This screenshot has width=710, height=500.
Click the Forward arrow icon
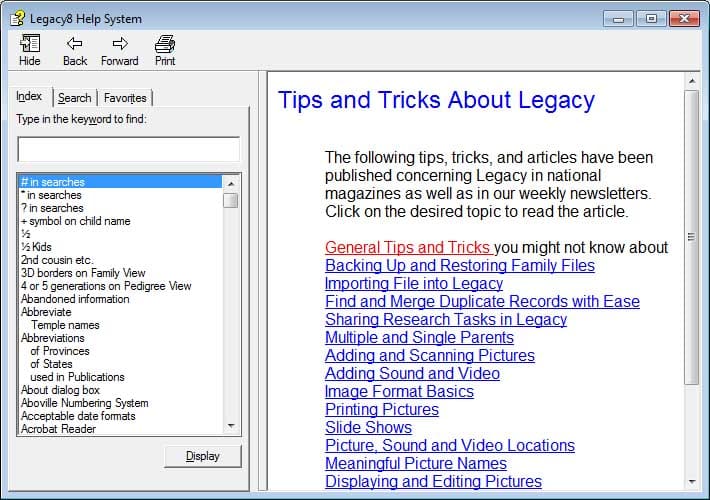click(120, 43)
